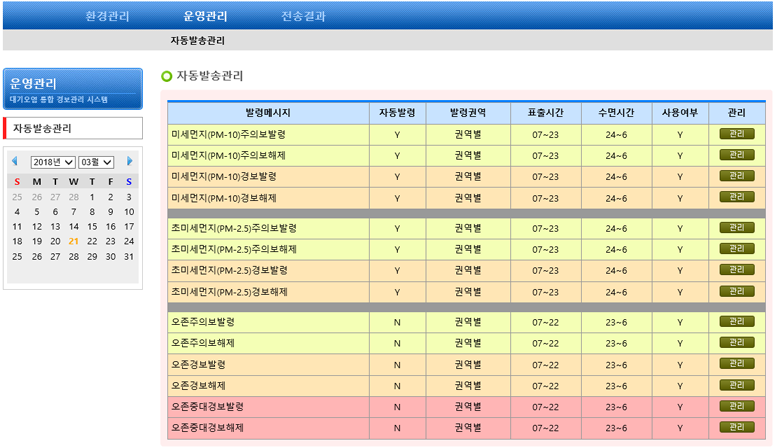Click the 사용여부 column header
The width and height of the screenshot is (775, 448).
(x=680, y=113)
